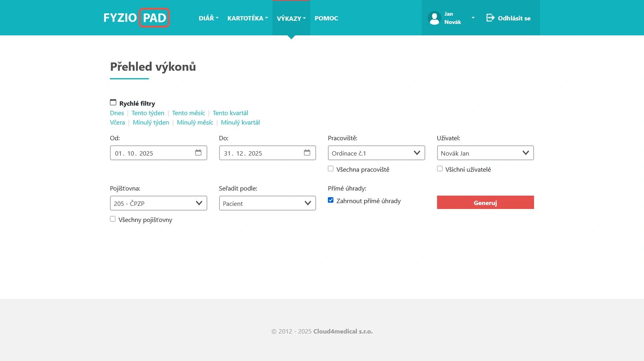Image resolution: width=644 pixels, height=361 pixels.
Task: Open the calendar picker for the Do date field
Action: (x=307, y=153)
